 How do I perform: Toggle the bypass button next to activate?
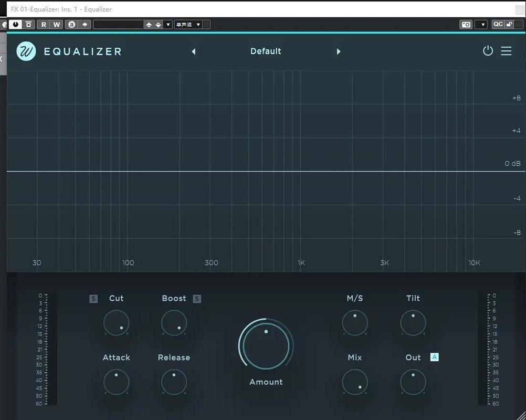(28, 25)
